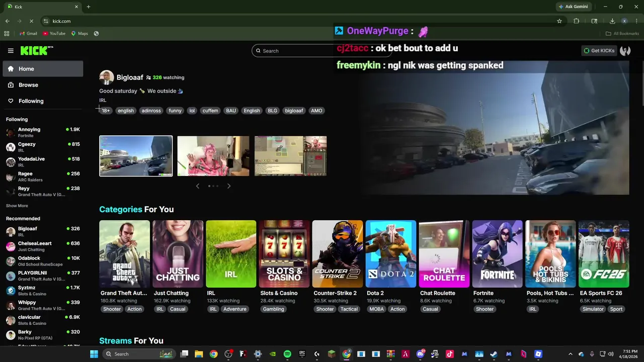Open Slots & Casino category card
This screenshot has height=362, width=644.
pyautogui.click(x=284, y=254)
